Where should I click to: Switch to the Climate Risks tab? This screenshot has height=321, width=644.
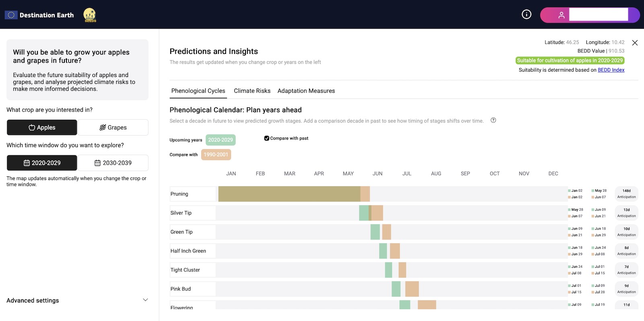tap(252, 91)
